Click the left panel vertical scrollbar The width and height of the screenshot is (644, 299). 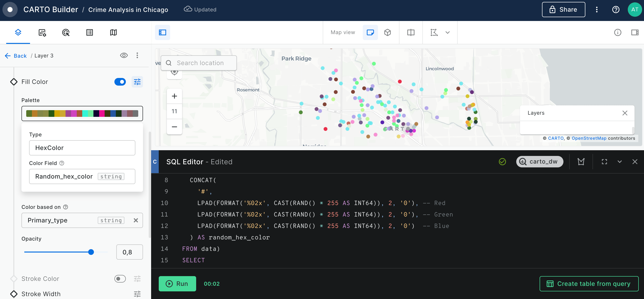(x=149, y=185)
